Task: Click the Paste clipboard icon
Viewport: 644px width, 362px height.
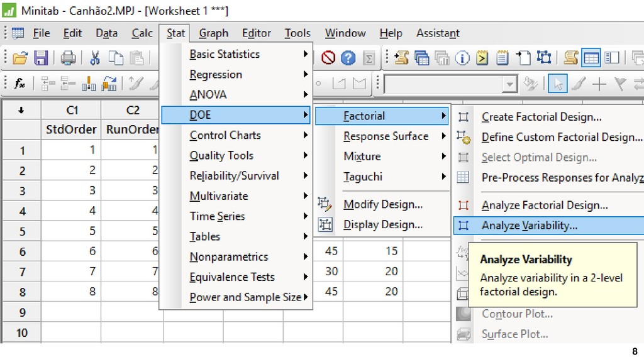Action: [136, 58]
